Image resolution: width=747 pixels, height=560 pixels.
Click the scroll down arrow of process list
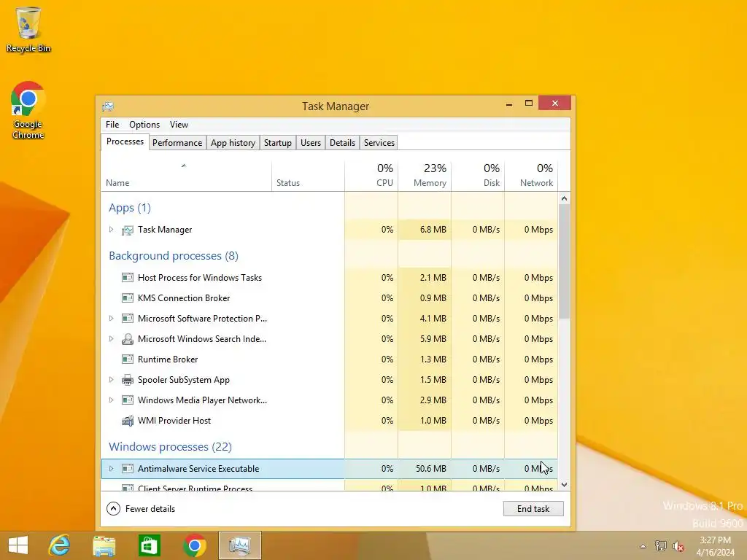564,485
